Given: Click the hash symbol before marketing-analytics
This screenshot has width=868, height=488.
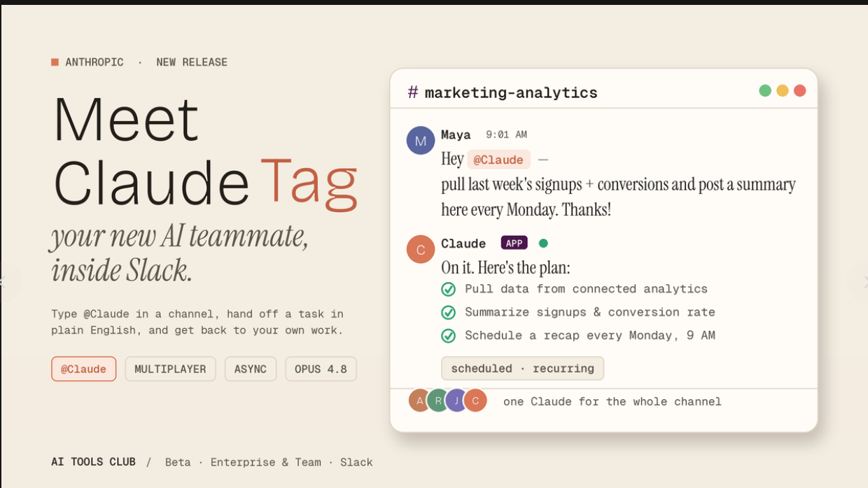Looking at the screenshot, I should click(413, 92).
